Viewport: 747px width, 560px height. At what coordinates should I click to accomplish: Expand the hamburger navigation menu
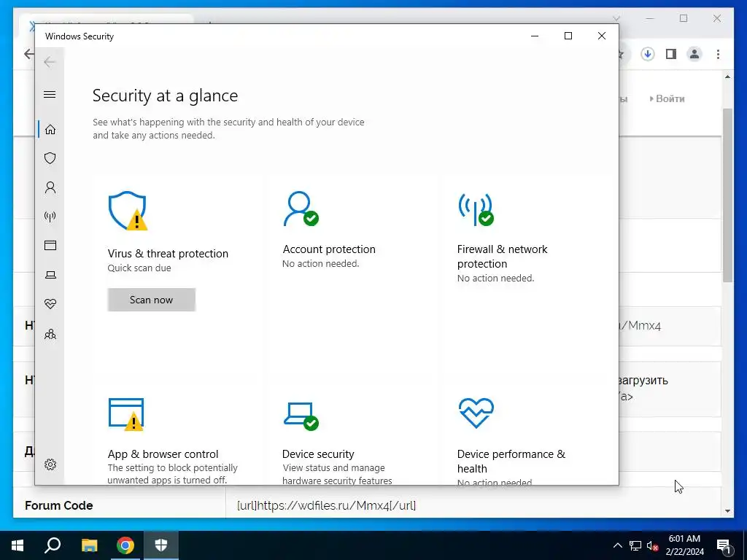click(50, 94)
